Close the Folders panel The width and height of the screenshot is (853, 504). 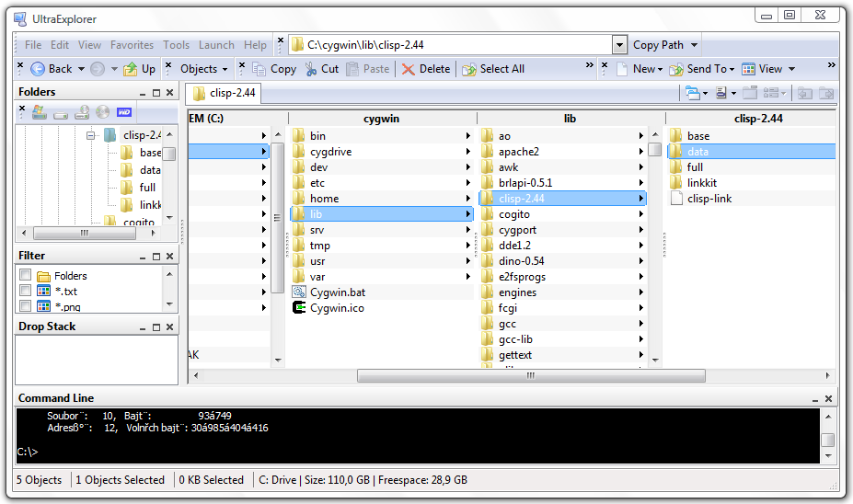click(169, 92)
